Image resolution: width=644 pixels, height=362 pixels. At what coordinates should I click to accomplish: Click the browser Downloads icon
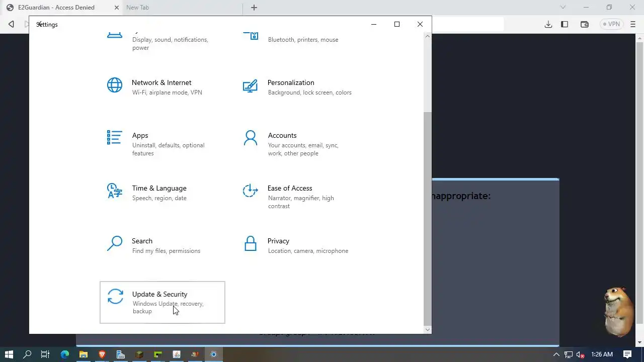pos(548,24)
